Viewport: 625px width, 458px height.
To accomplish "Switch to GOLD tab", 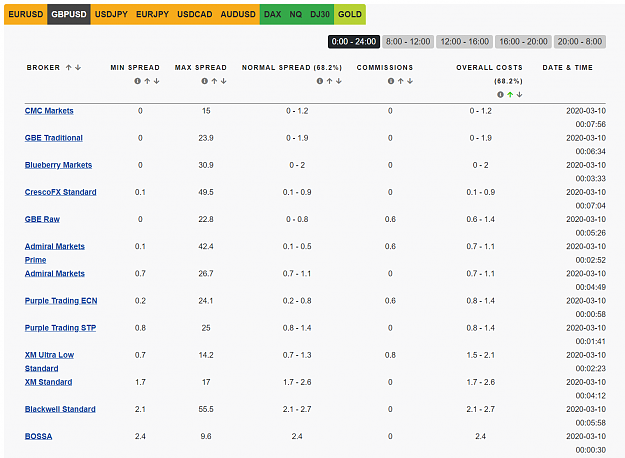I will 350,14.
